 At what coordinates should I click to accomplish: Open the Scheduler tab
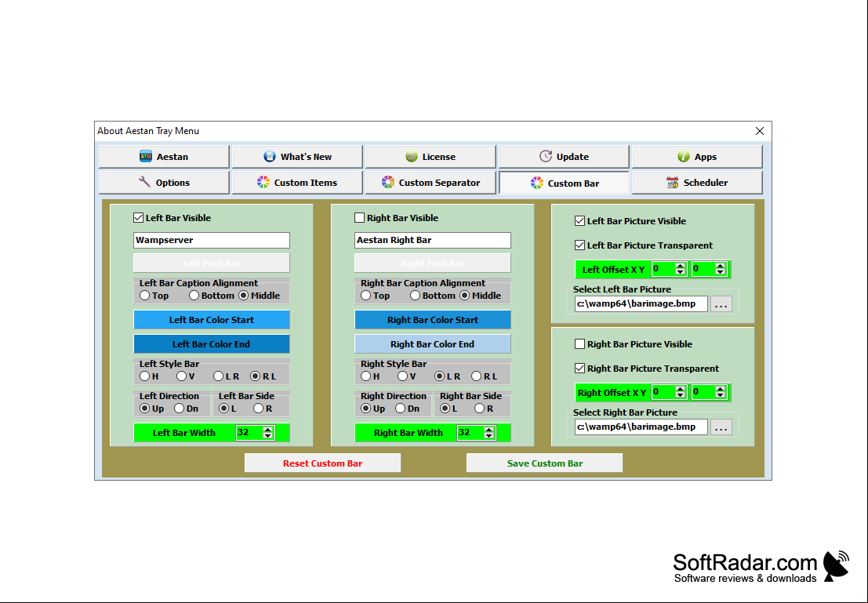pos(698,182)
